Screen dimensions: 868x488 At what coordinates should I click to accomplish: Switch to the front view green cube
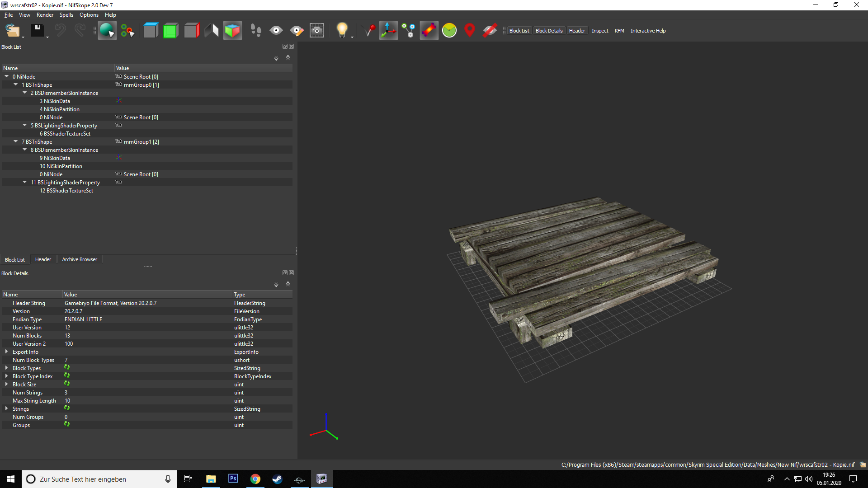(x=170, y=31)
